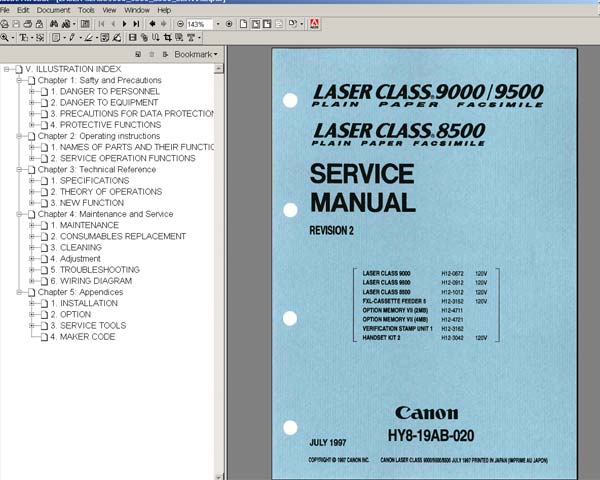Open the View menu
The image size is (600, 480).
tap(109, 10)
